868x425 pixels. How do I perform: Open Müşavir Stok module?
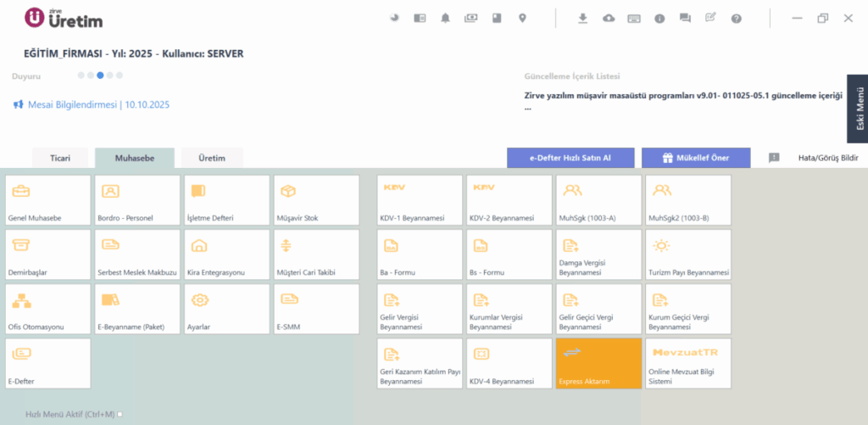(x=317, y=200)
